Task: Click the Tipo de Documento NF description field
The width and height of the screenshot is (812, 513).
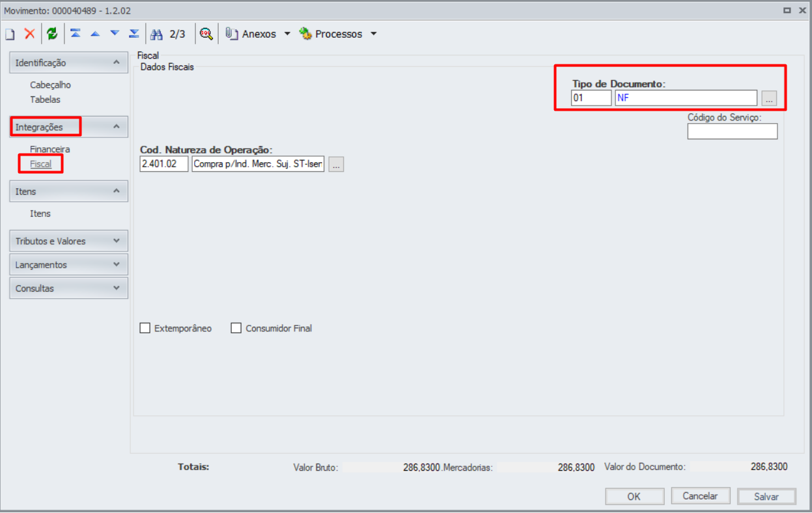Action: [686, 98]
